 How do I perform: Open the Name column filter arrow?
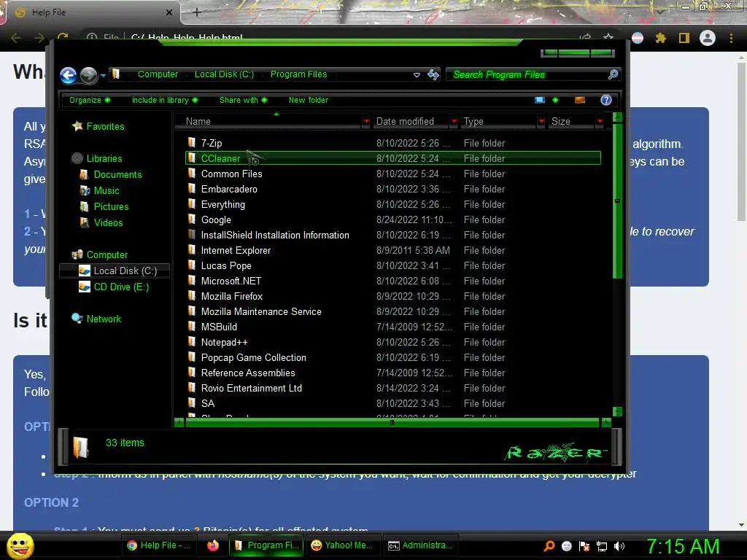pos(366,122)
